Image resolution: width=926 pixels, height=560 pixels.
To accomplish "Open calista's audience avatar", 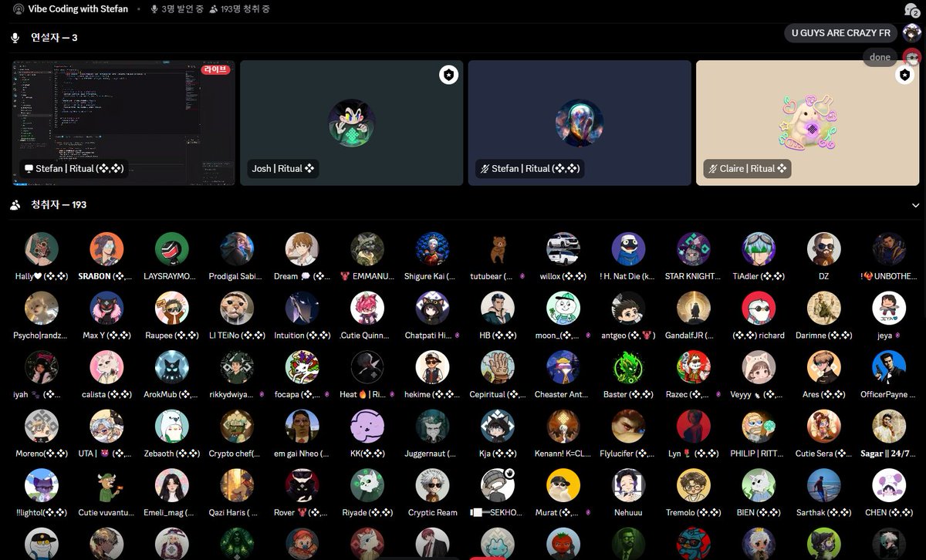I will point(106,368).
